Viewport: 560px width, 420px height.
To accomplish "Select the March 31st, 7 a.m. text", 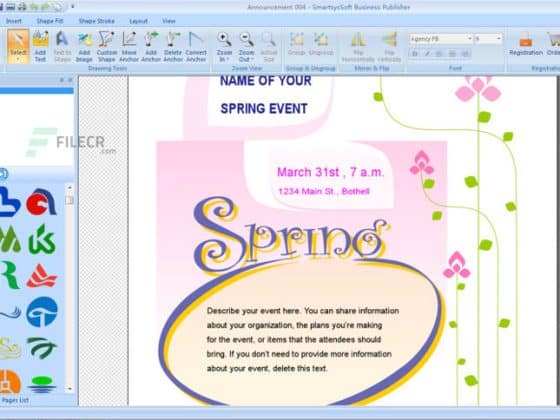I will pyautogui.click(x=330, y=172).
